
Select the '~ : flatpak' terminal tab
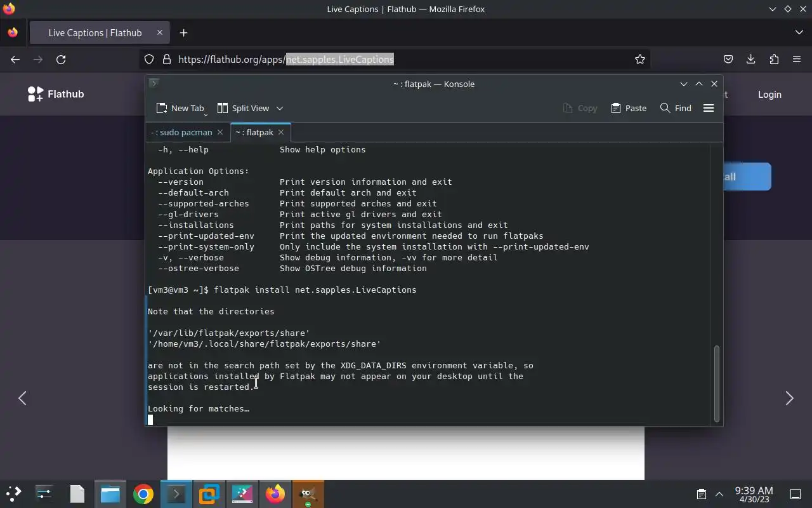[254, 132]
